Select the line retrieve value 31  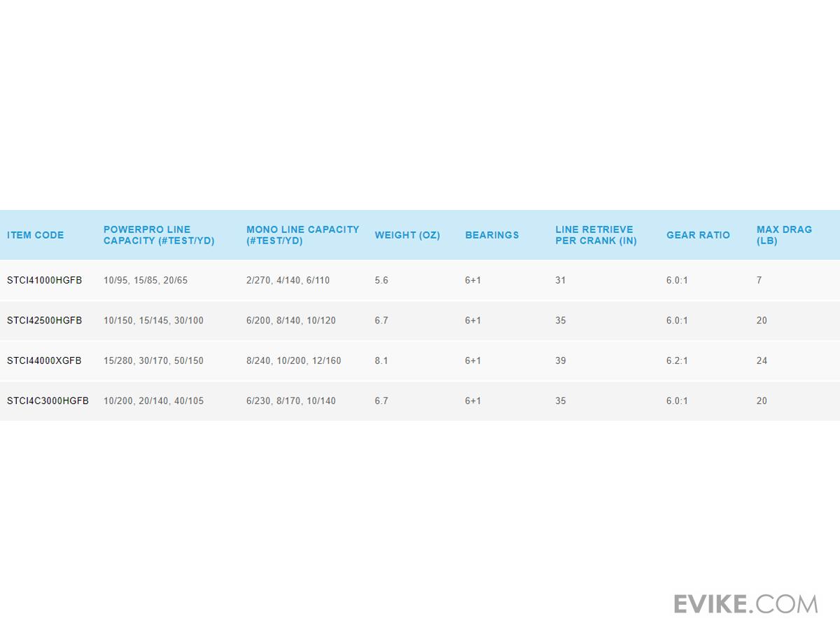[x=561, y=280]
